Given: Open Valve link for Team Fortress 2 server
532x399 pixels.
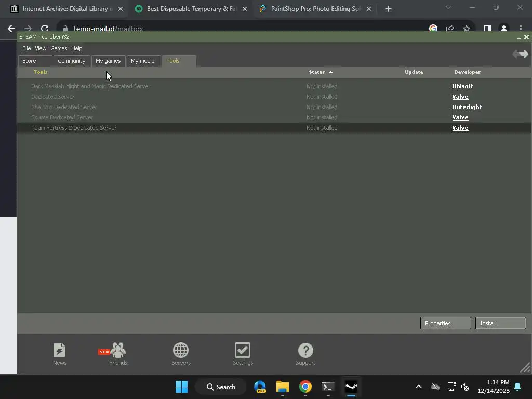Looking at the screenshot, I should (460, 128).
